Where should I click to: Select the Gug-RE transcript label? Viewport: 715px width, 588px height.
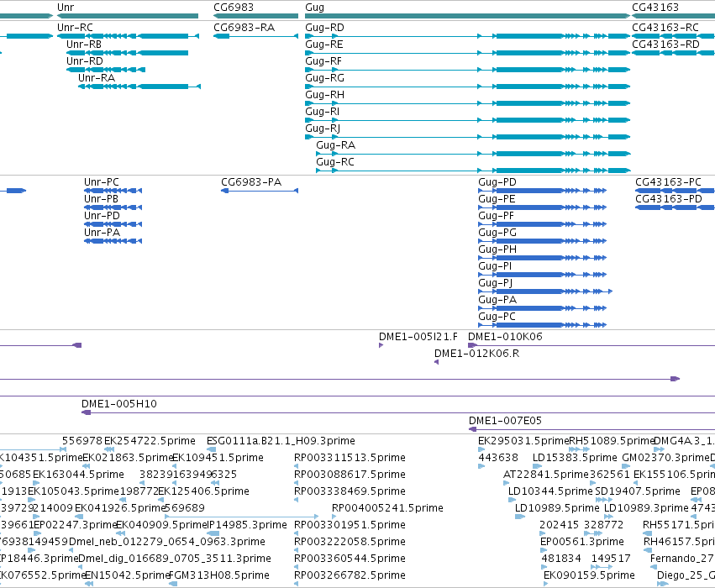(324, 45)
